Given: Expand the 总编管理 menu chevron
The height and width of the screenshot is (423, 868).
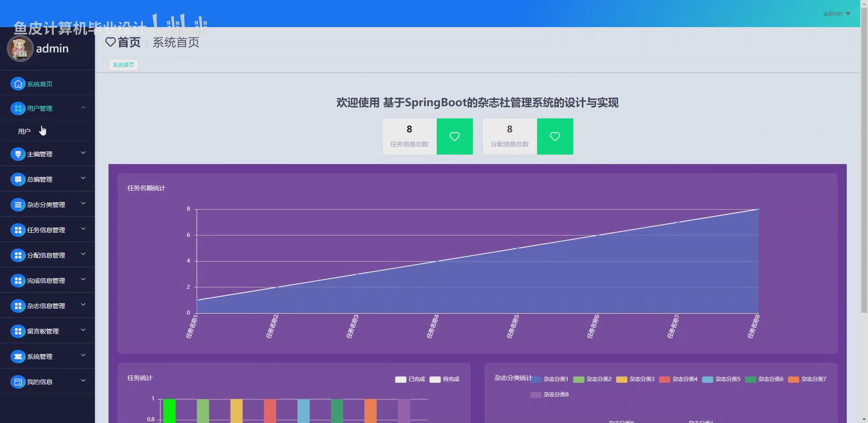Looking at the screenshot, I should pos(83,179).
